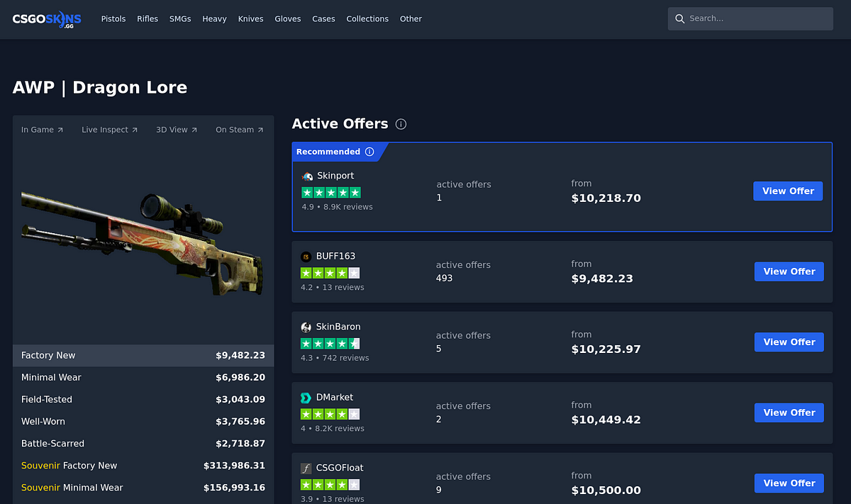Click CSGOFloat's star rating
Screen dimensions: 851x504
point(330,485)
